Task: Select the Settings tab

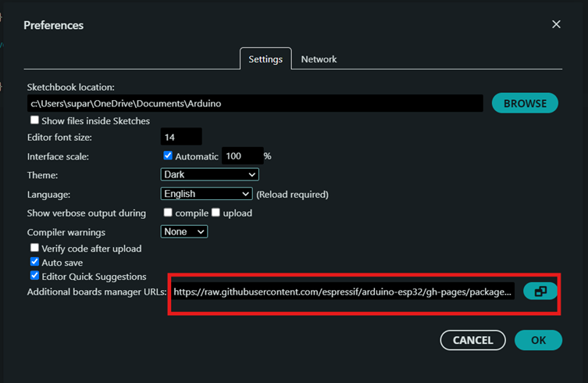Action: 265,59
